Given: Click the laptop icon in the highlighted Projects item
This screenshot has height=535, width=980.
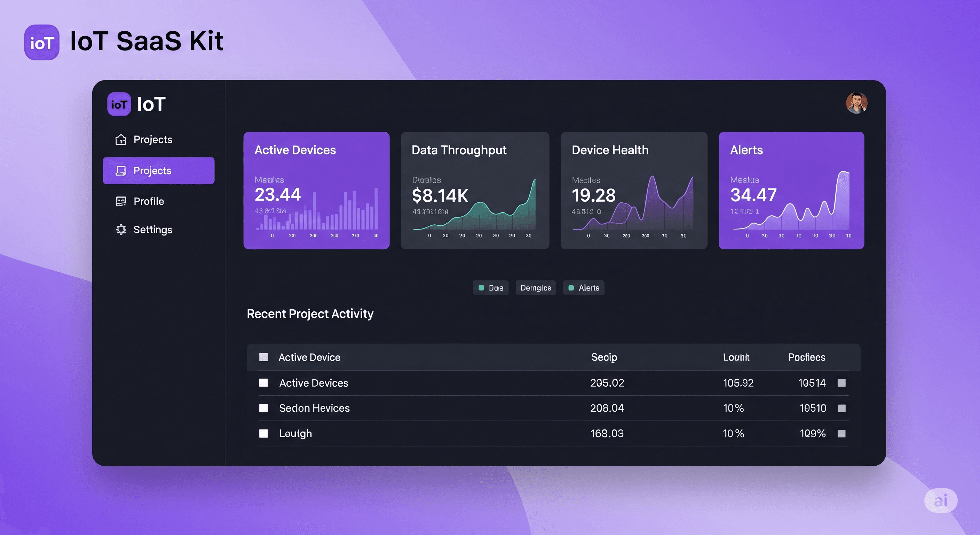Looking at the screenshot, I should point(121,171).
